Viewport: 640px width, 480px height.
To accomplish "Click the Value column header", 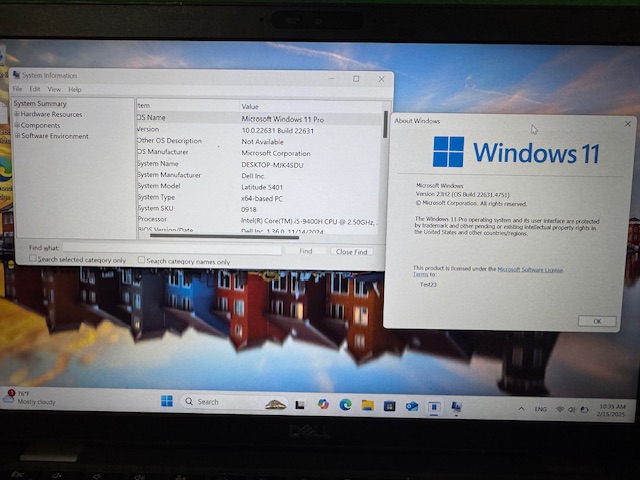I will click(x=310, y=106).
